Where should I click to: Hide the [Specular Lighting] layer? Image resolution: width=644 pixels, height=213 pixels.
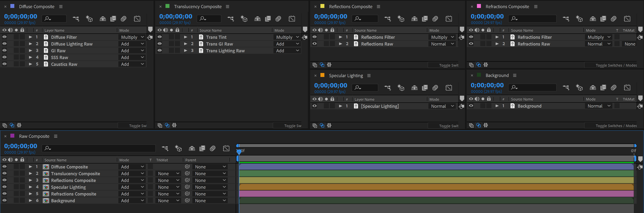pos(314,106)
